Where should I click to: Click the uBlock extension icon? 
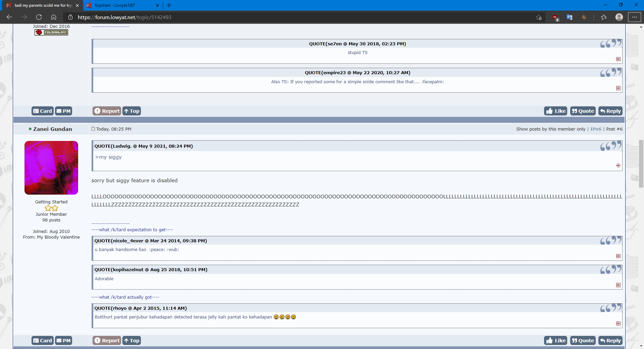coord(555,17)
